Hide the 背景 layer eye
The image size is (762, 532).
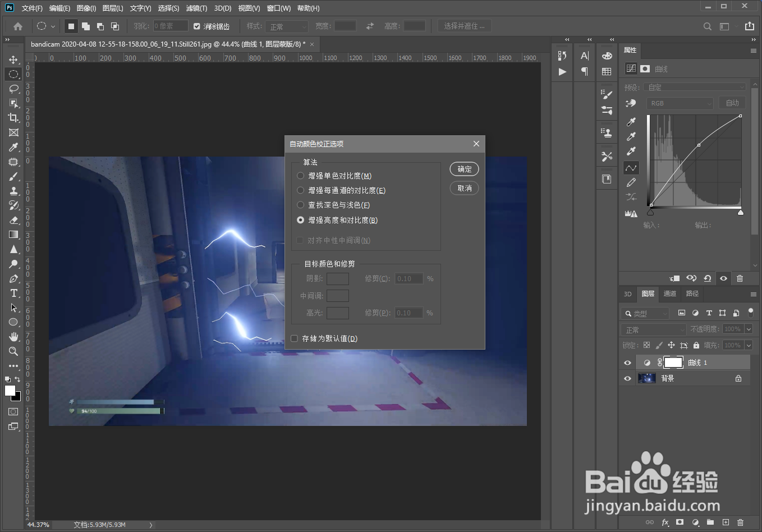pyautogui.click(x=627, y=378)
